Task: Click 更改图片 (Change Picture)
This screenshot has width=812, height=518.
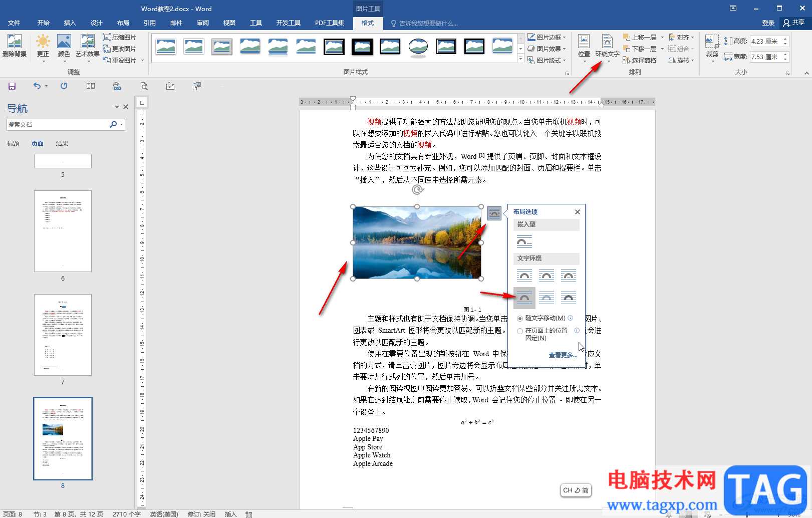Action: [x=120, y=49]
